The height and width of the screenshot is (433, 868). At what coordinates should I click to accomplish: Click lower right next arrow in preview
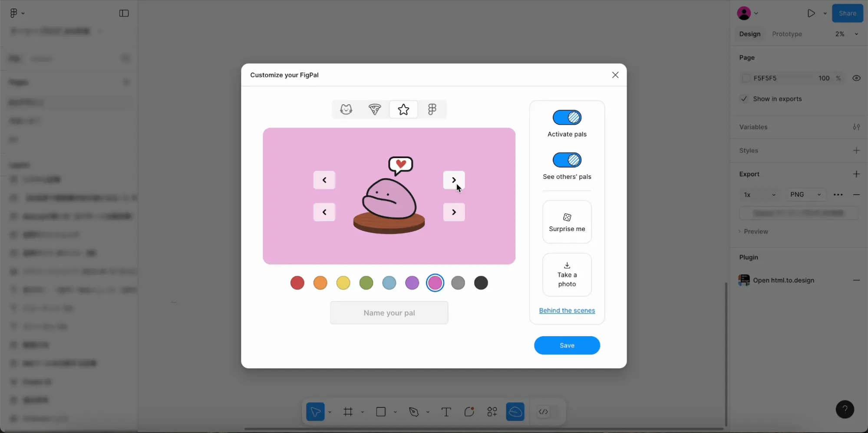click(454, 212)
